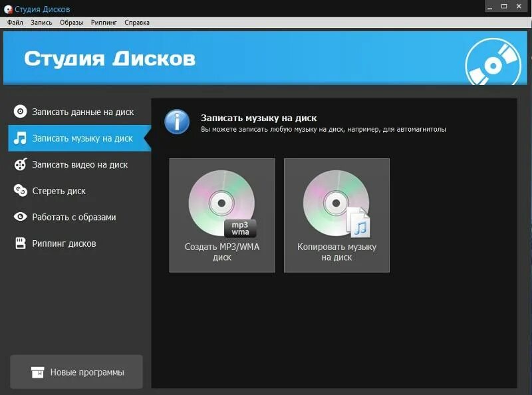Click the app icon in title bar

pos(8,9)
